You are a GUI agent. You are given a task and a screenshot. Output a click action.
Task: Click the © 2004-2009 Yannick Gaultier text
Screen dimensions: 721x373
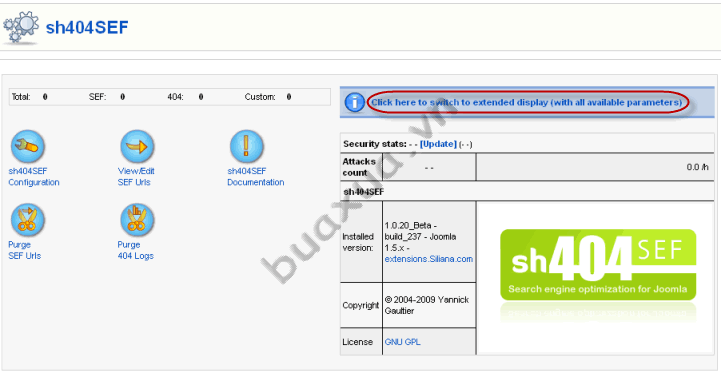(x=427, y=305)
